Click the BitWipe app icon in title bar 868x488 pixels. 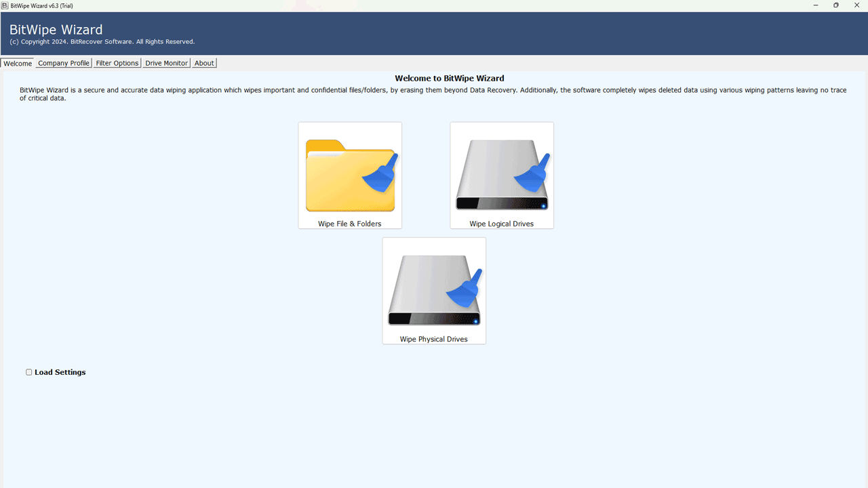pos(5,5)
